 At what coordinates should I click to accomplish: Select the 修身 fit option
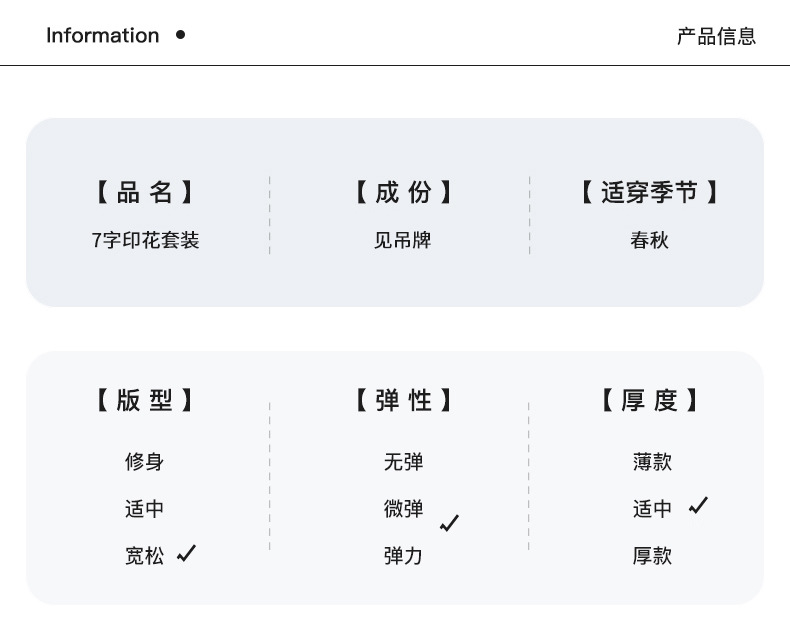click(144, 462)
